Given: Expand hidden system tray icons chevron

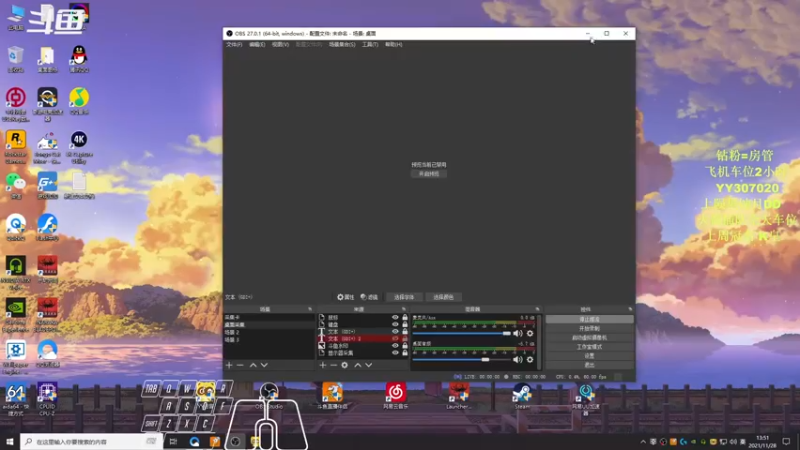Looking at the screenshot, I should click(643, 442).
